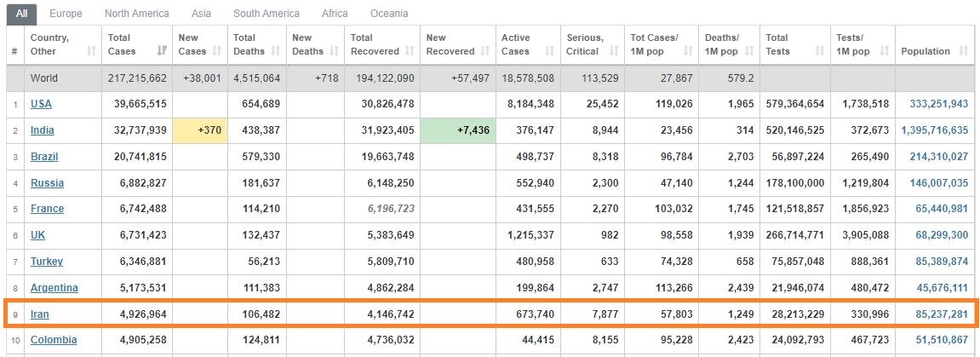980x357 pixels.
Task: Click sort arrows in New Cases header
Action: click(x=217, y=51)
